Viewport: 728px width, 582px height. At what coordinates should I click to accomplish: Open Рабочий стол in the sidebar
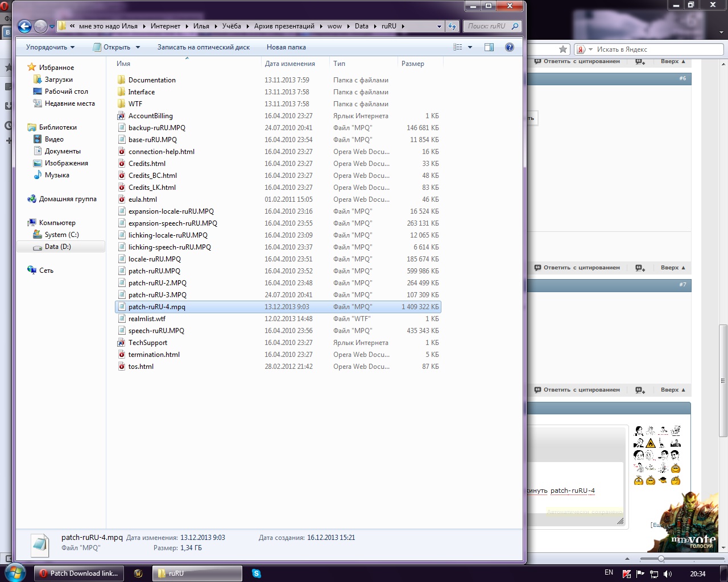point(66,92)
